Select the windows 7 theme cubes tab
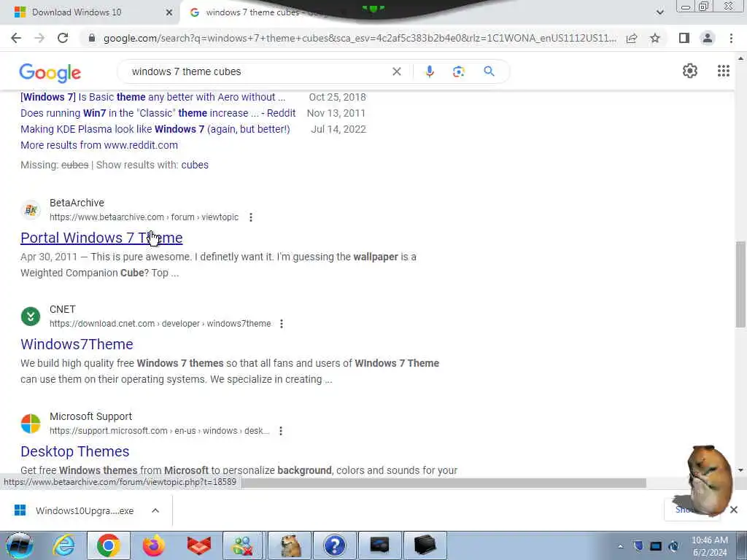 (252, 12)
